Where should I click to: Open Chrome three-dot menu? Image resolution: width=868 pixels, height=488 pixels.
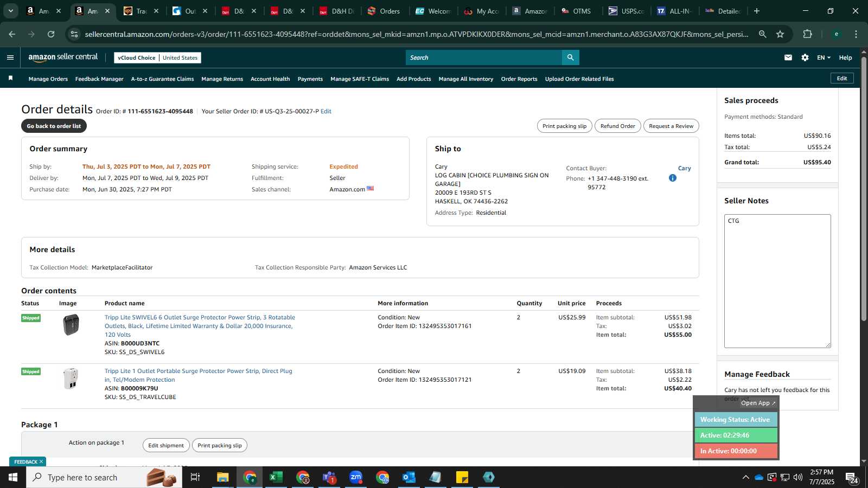click(x=856, y=34)
